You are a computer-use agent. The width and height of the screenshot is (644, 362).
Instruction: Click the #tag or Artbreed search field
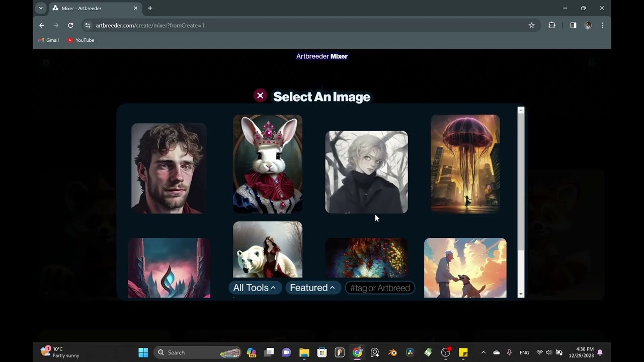[380, 288]
